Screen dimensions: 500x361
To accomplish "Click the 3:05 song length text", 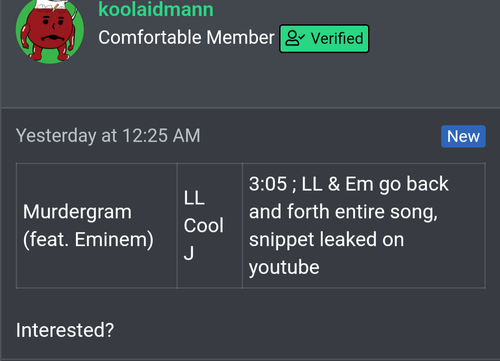I will point(268,184).
